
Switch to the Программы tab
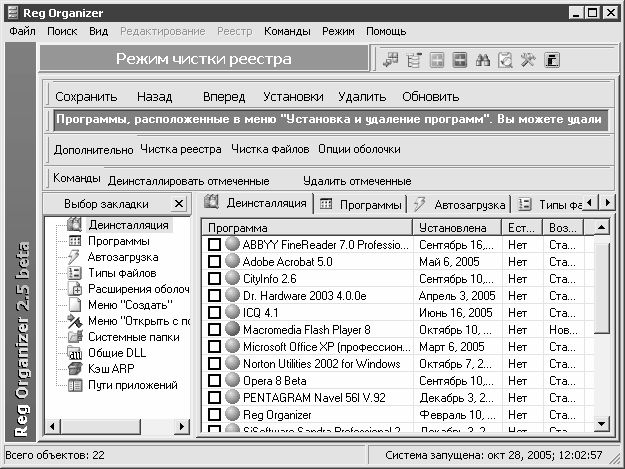360,204
